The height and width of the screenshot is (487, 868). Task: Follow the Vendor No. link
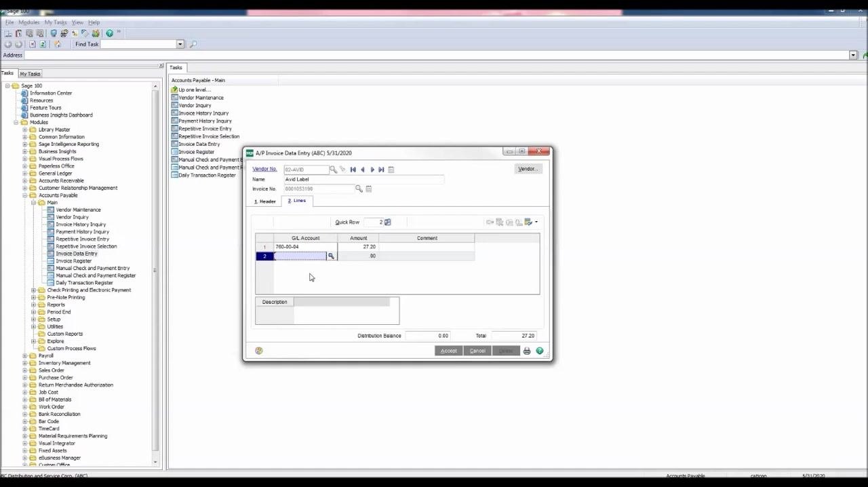[x=264, y=170]
